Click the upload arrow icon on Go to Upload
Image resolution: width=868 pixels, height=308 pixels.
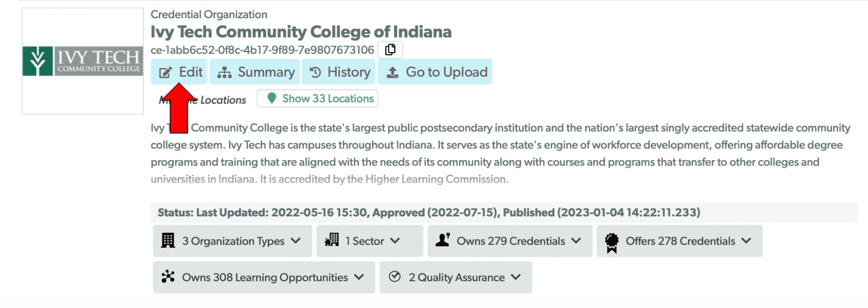click(x=393, y=72)
